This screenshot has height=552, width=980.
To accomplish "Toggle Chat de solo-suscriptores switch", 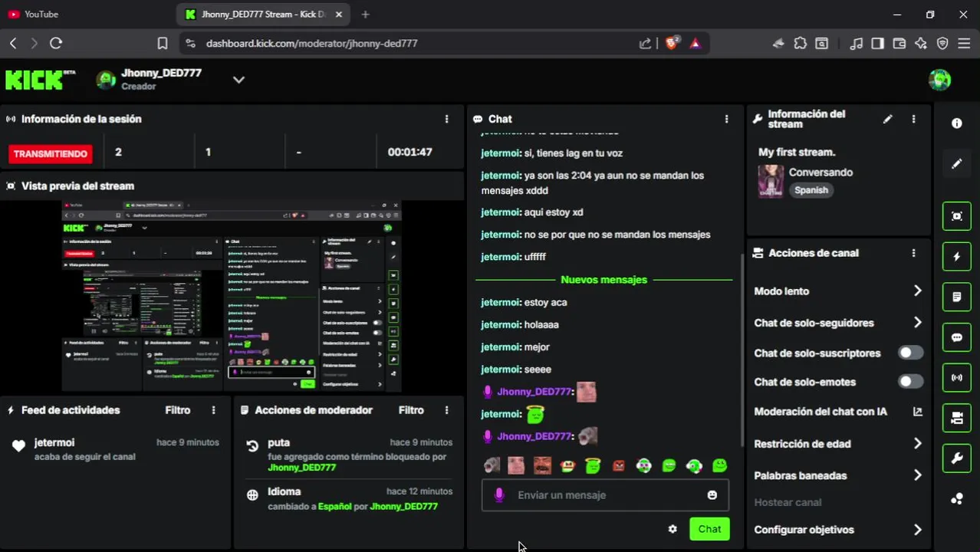I will [910, 353].
